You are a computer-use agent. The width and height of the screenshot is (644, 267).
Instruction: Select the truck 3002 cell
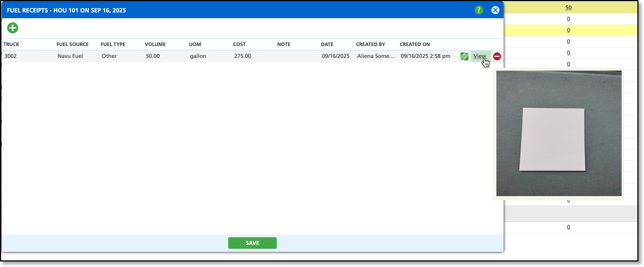(10, 56)
